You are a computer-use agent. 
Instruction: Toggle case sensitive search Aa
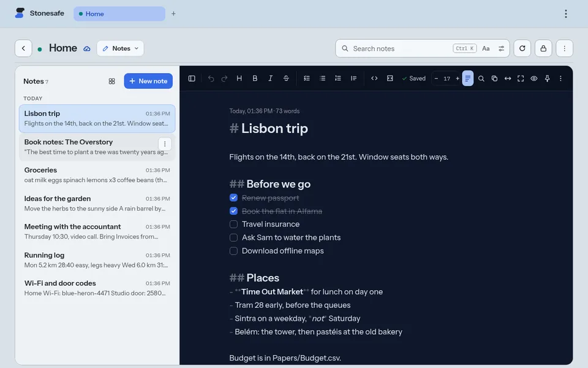coord(486,48)
